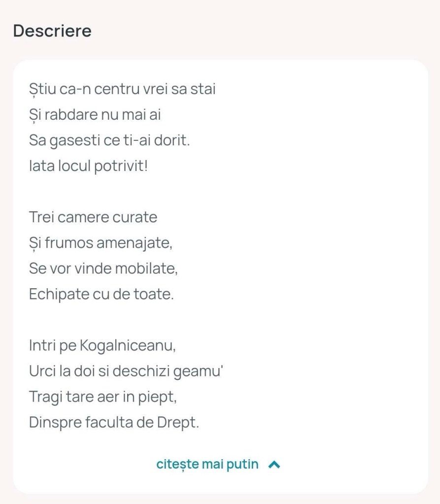Click the text "Tragi tare aer in piept,"

103,397
